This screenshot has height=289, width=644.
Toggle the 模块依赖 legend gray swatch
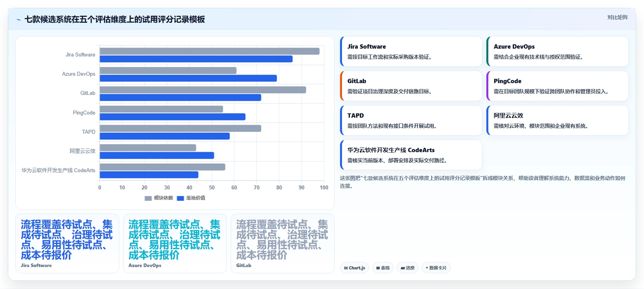[x=148, y=198]
